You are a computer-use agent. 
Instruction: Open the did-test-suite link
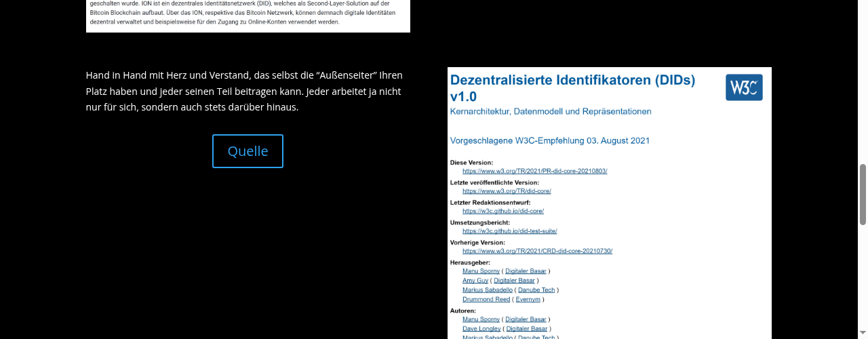click(x=509, y=231)
